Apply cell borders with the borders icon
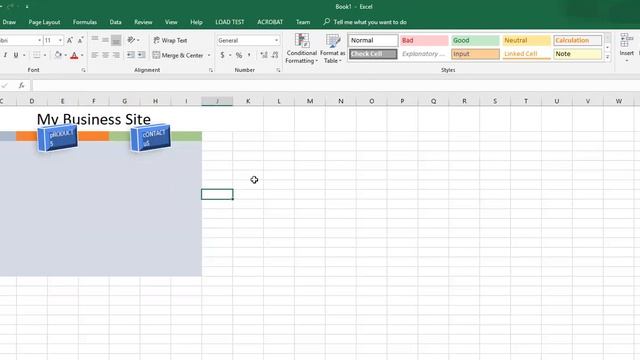Screen dimensions: 640x360 coord(36,55)
